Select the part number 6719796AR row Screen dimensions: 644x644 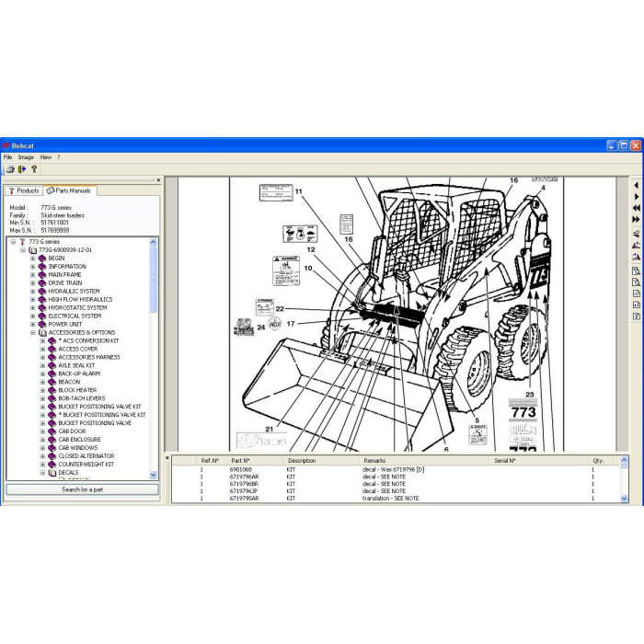click(x=397, y=477)
